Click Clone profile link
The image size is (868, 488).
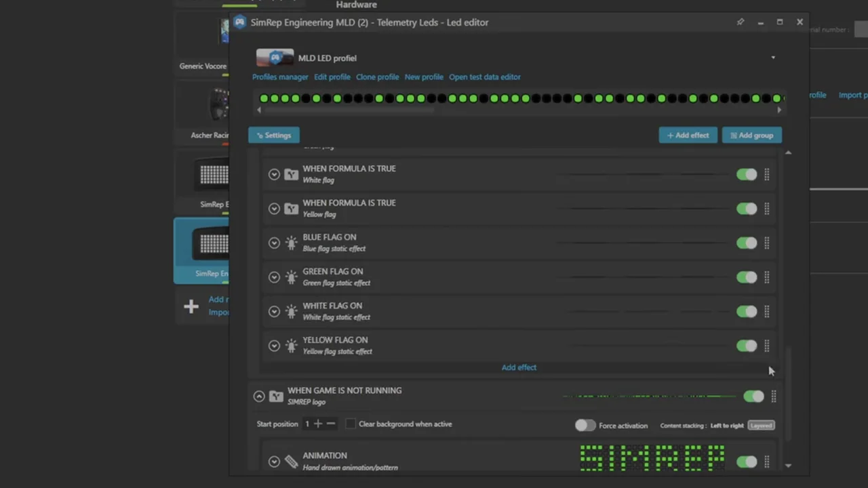pyautogui.click(x=377, y=77)
